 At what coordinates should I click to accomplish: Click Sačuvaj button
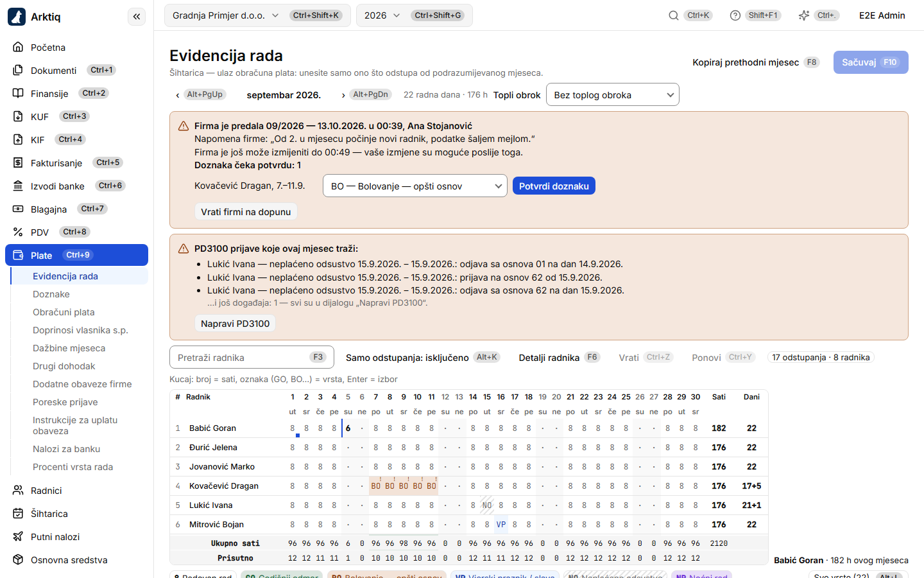871,62
